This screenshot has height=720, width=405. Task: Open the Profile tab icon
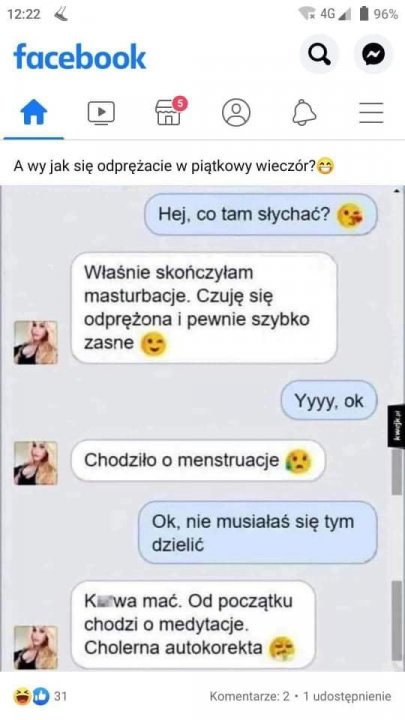click(x=236, y=112)
